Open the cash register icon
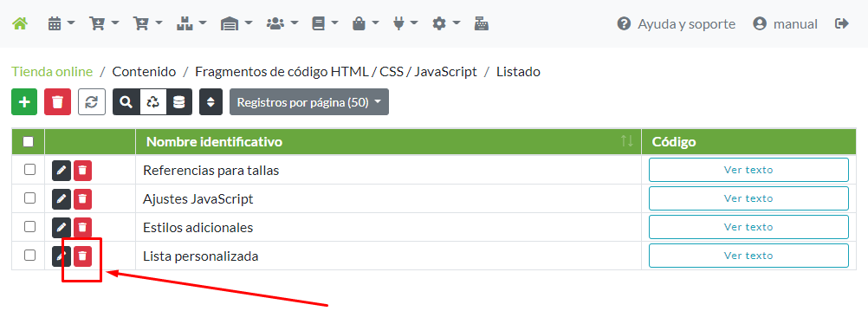This screenshot has width=868, height=324. click(x=482, y=23)
